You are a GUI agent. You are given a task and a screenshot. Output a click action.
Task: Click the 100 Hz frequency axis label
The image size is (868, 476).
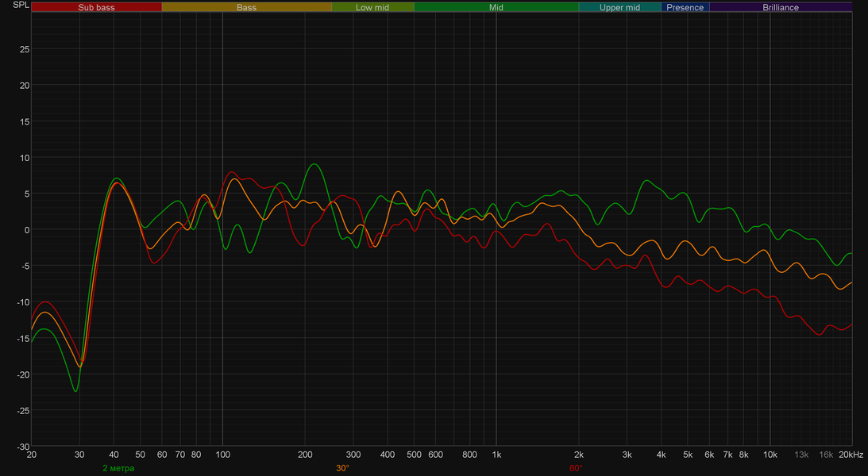[222, 455]
